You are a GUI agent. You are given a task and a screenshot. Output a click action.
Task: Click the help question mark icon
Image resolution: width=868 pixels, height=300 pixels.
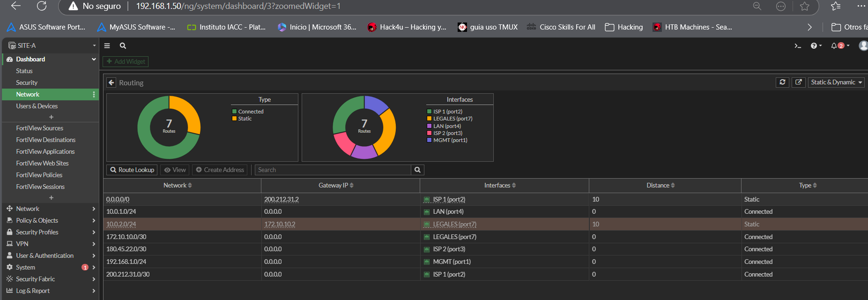pos(814,46)
